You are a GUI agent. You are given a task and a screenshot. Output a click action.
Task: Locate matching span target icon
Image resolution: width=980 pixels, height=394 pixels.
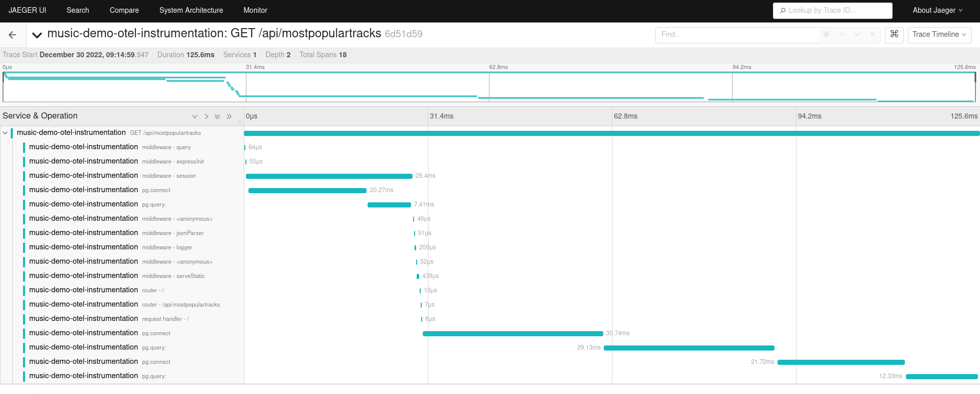tap(826, 34)
